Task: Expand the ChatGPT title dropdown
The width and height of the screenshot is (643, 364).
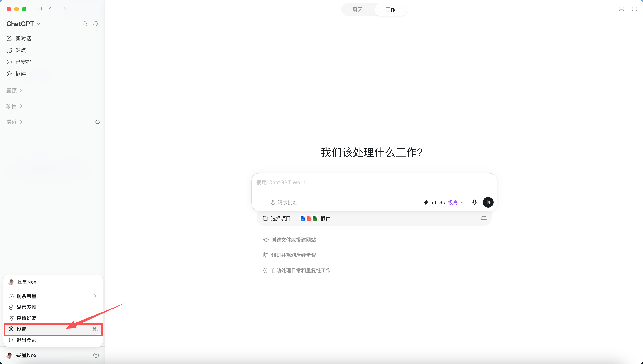Action: (23, 24)
